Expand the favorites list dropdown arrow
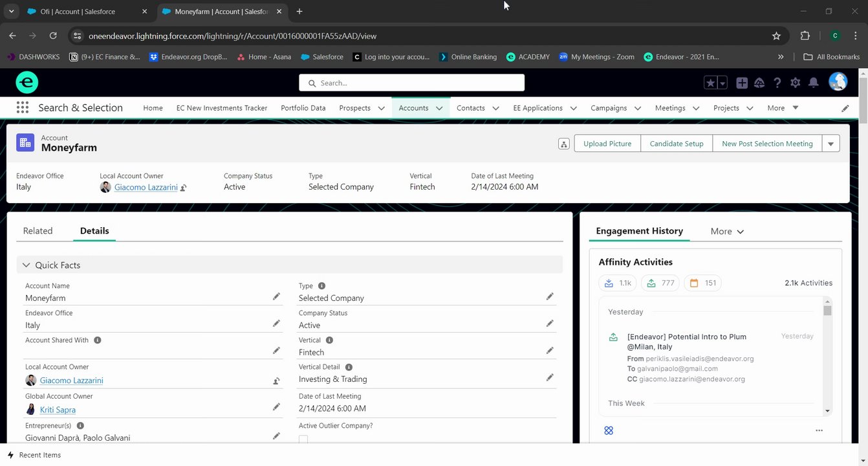The width and height of the screenshot is (868, 466). point(722,83)
